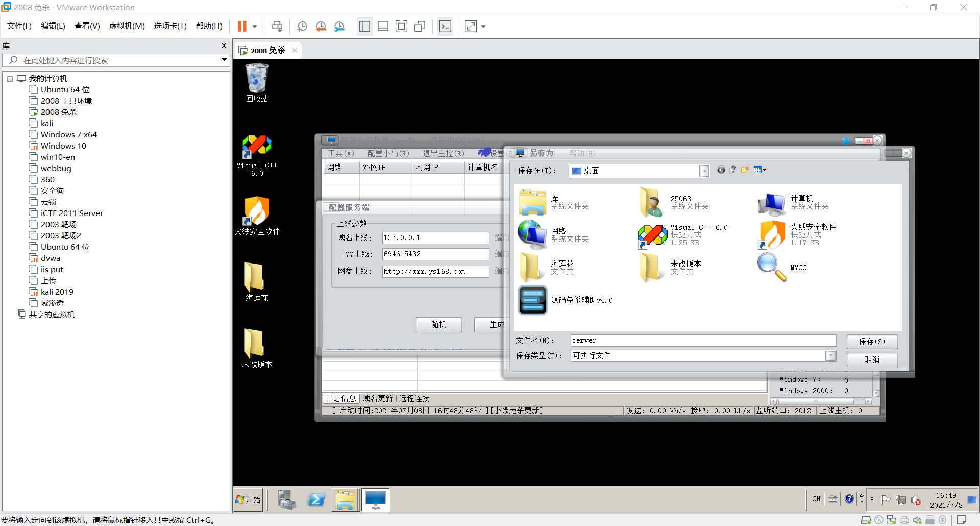Open the view menu icon in save dialog
The image size is (980, 526).
click(760, 170)
